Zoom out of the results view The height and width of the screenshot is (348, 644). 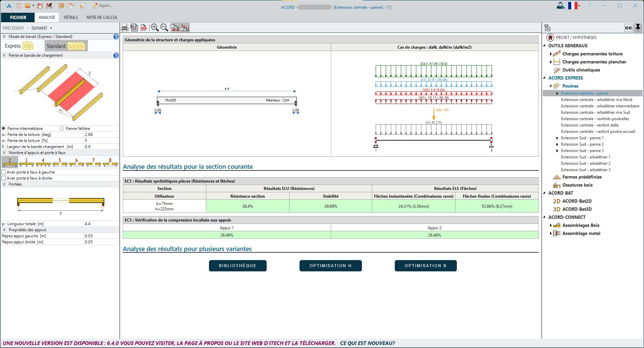coord(164,28)
